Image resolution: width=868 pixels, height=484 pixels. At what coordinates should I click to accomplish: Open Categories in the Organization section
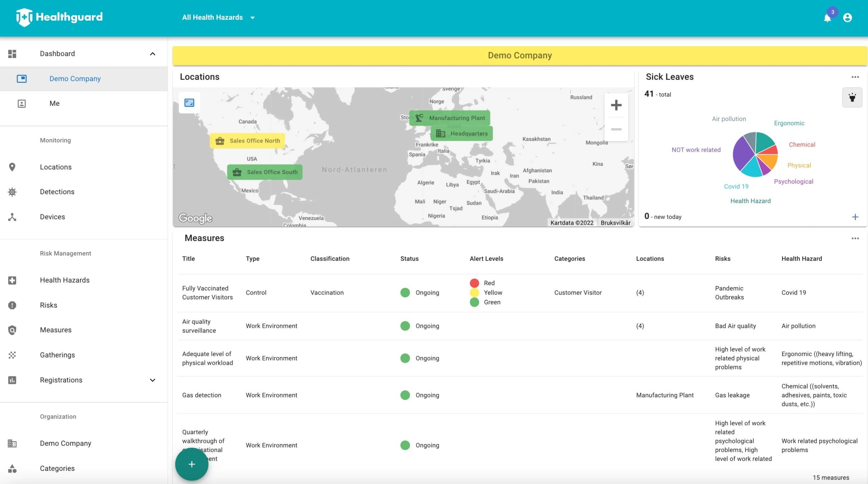[x=84, y=468]
